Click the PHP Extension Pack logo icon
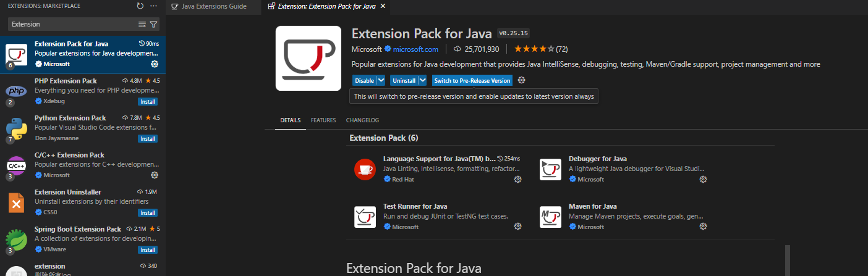The height and width of the screenshot is (276, 868). (16, 91)
